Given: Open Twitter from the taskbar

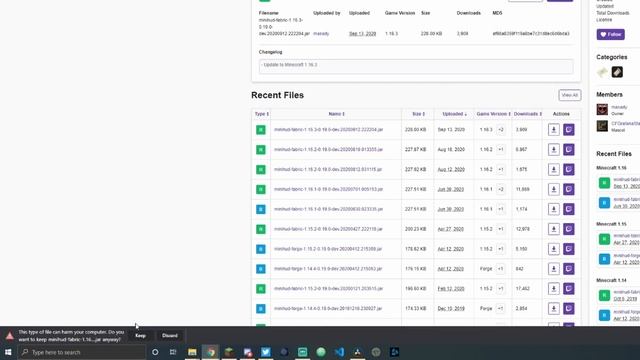Looking at the screenshot, I should click(x=266, y=352).
